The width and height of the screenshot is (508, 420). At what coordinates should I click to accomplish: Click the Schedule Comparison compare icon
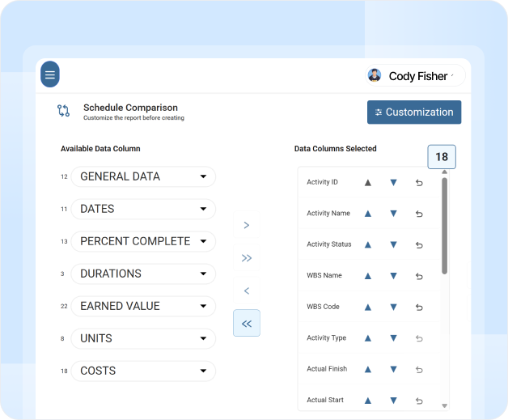(x=63, y=111)
